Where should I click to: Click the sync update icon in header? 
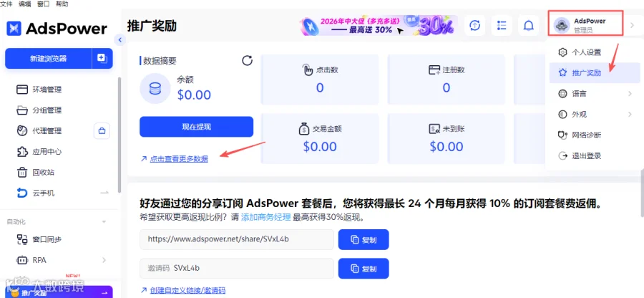tap(475, 26)
